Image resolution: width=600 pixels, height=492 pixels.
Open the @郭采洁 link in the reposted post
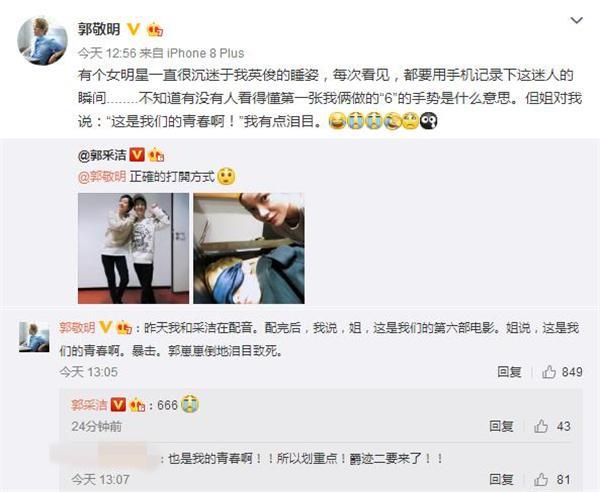coord(102,155)
